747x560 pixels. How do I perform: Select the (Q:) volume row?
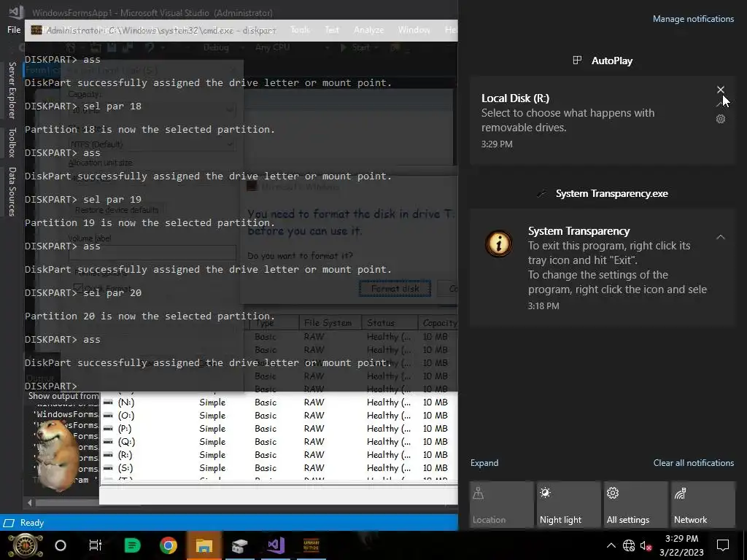tap(280, 442)
